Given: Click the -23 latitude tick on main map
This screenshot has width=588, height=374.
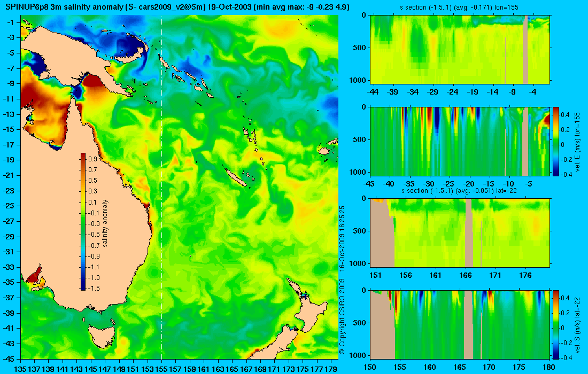Looking at the screenshot, I should [10, 190].
